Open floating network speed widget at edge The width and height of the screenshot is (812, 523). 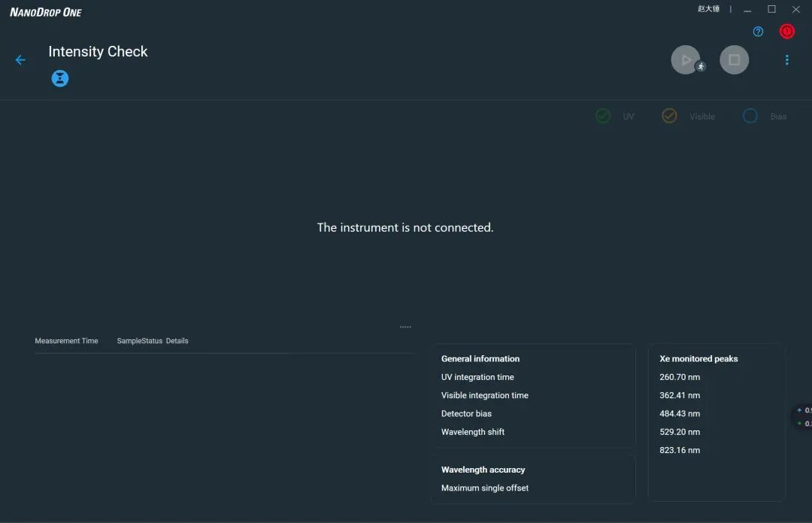(x=803, y=417)
